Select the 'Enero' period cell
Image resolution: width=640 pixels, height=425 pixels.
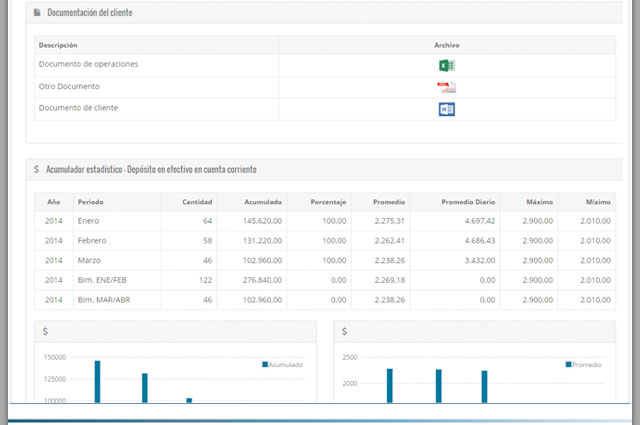coord(89,221)
